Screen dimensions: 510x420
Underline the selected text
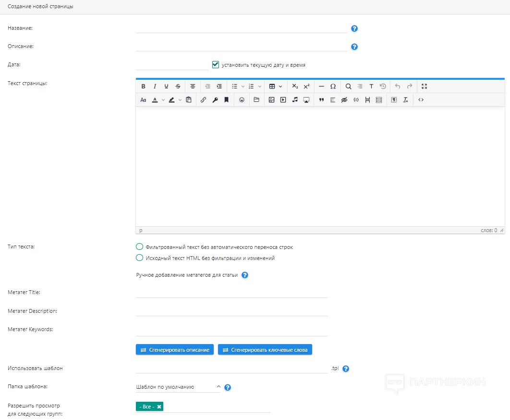pyautogui.click(x=166, y=86)
